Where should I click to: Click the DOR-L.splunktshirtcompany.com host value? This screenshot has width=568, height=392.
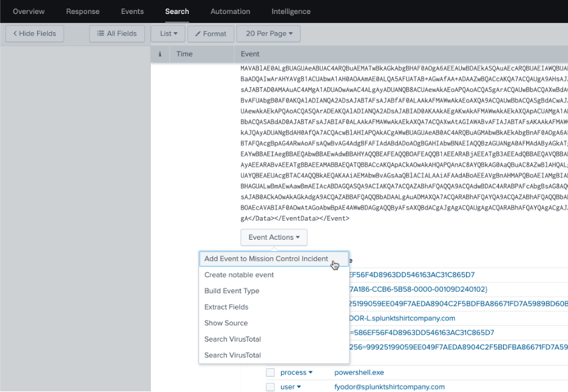click(402, 318)
